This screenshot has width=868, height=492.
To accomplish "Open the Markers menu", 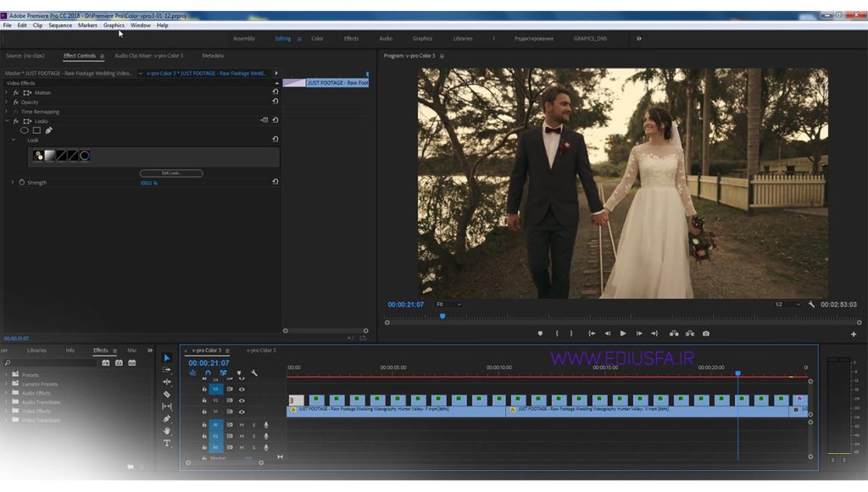I will (x=87, y=25).
